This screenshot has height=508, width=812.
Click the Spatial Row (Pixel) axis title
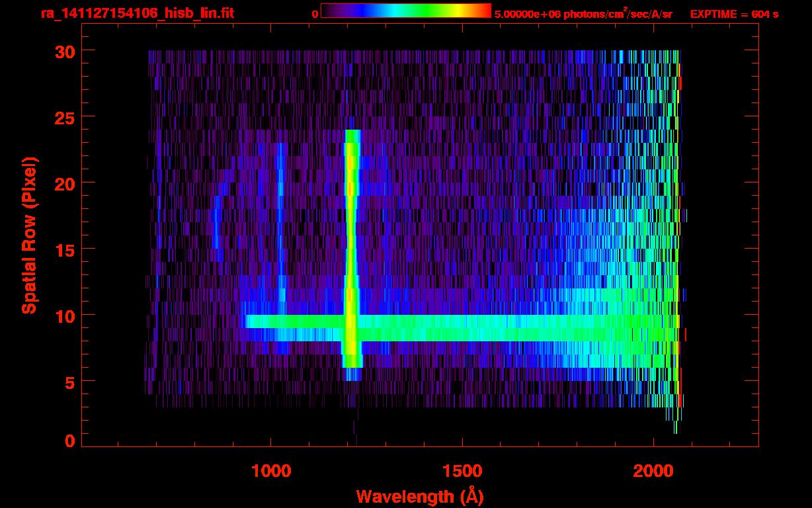click(29, 235)
